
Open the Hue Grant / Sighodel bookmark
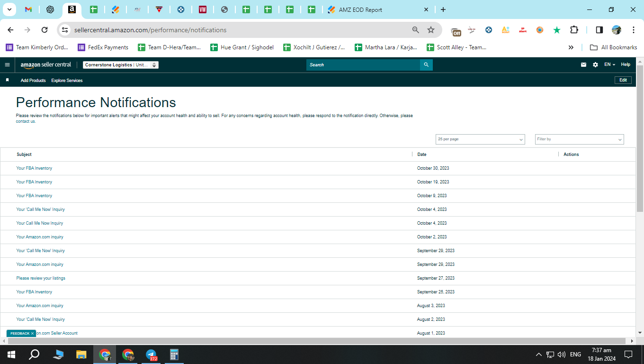click(242, 47)
